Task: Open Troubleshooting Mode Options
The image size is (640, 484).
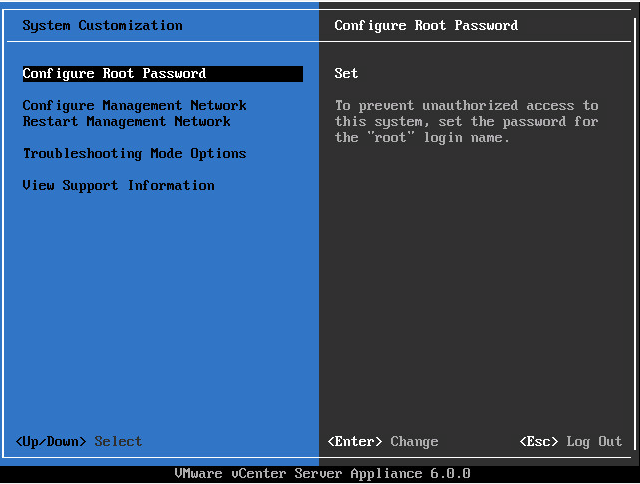Action: (x=134, y=154)
